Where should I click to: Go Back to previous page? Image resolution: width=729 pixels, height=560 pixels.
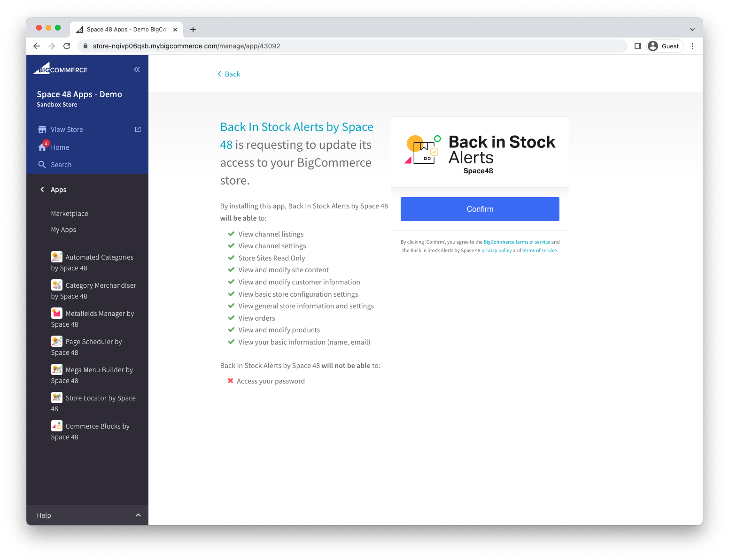click(x=229, y=74)
